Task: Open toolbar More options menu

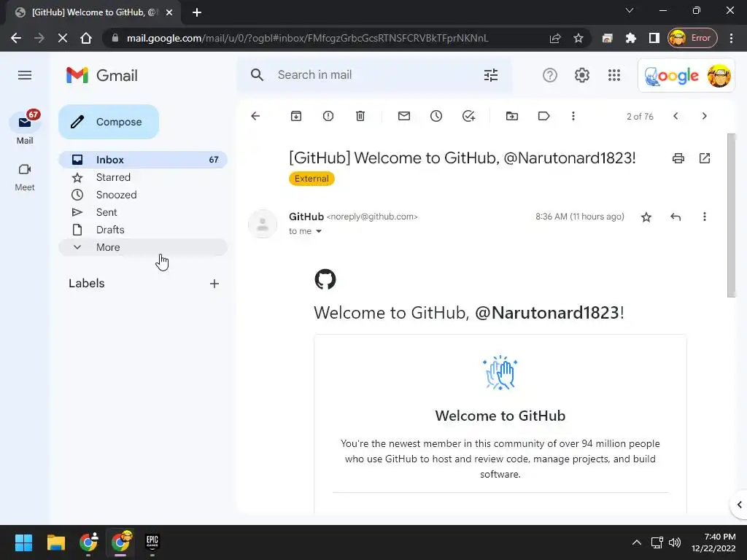Action: 573,116
